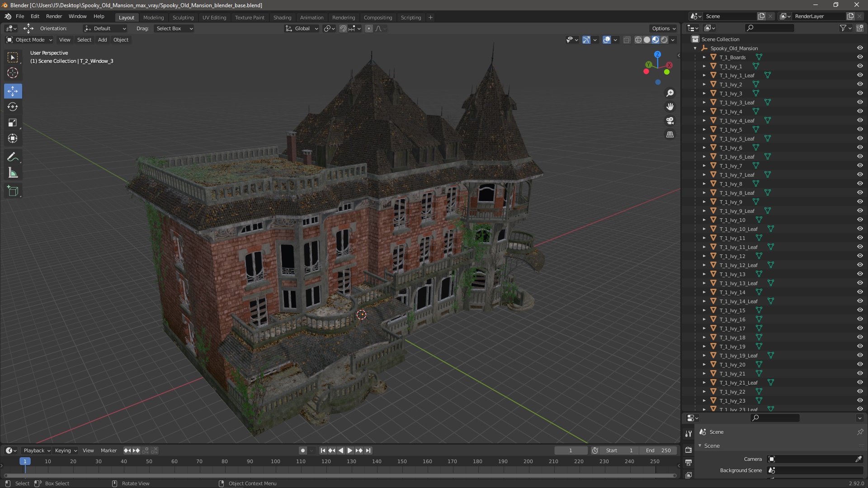Select the Measure tool

[13, 173]
